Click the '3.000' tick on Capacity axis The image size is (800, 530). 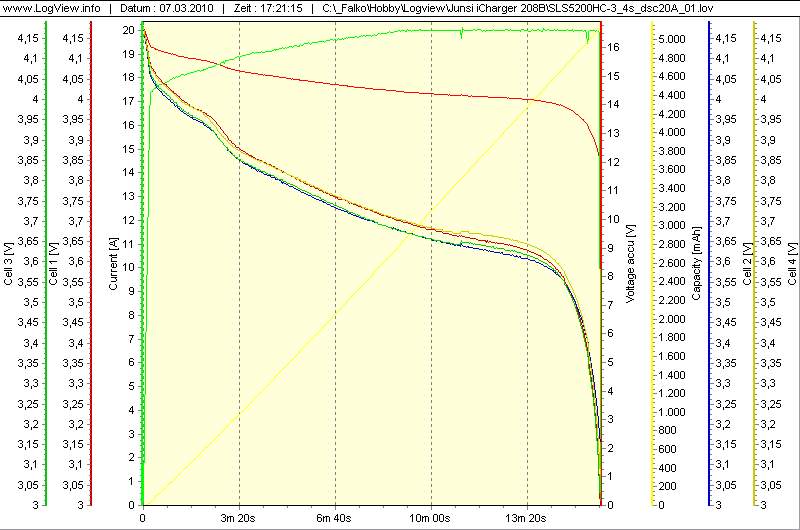pyautogui.click(x=672, y=225)
